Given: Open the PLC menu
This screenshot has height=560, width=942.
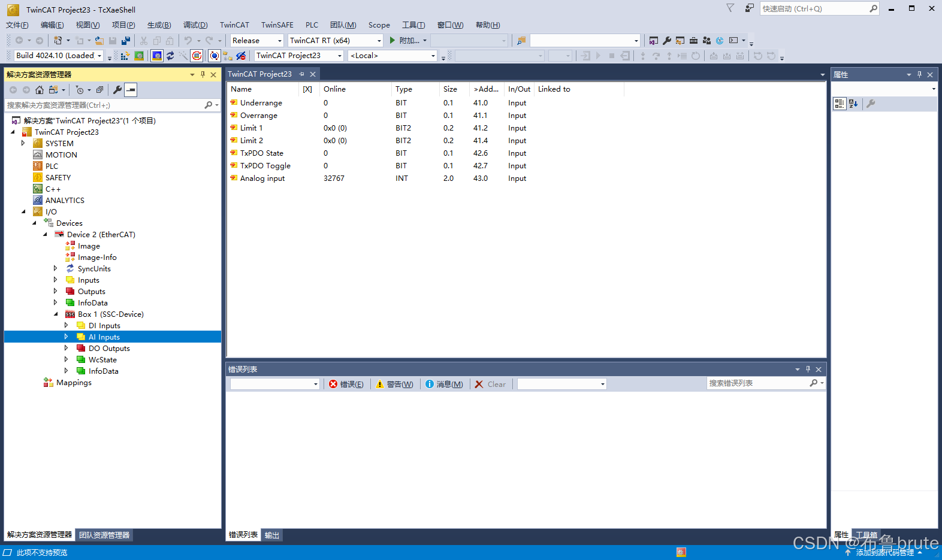Looking at the screenshot, I should [312, 25].
